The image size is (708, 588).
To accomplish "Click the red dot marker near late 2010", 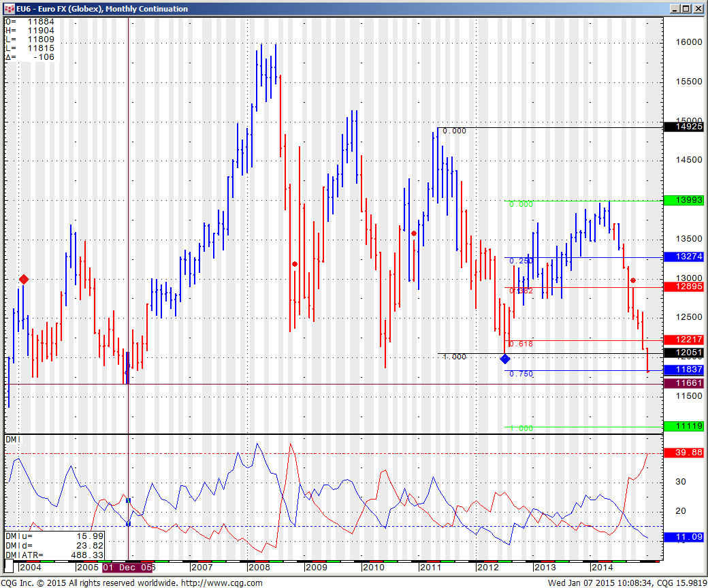I will (x=414, y=233).
